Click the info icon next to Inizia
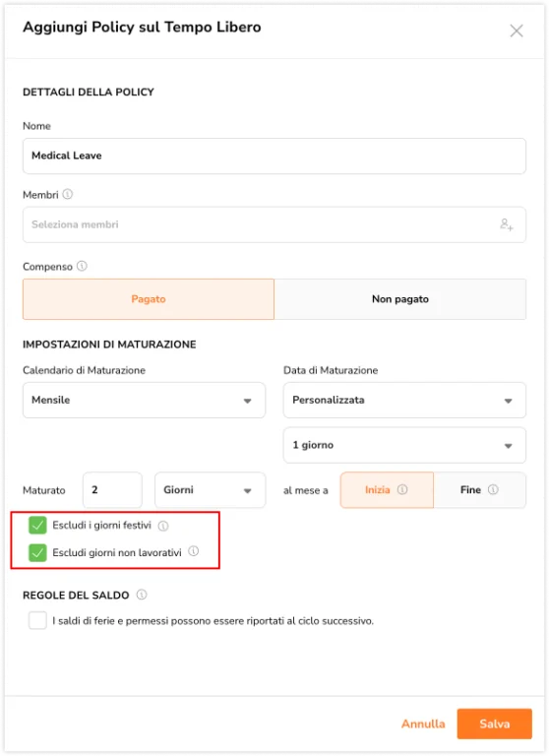549x756 pixels. 402,489
